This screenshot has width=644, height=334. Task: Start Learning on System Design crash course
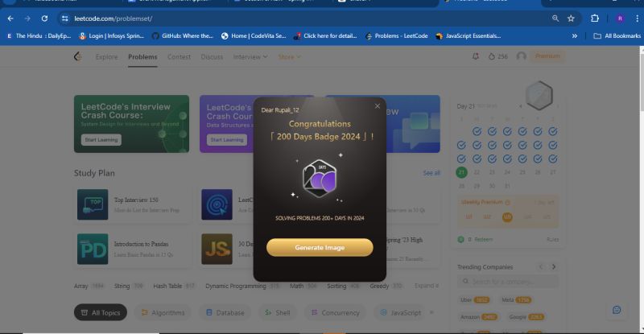pyautogui.click(x=101, y=140)
